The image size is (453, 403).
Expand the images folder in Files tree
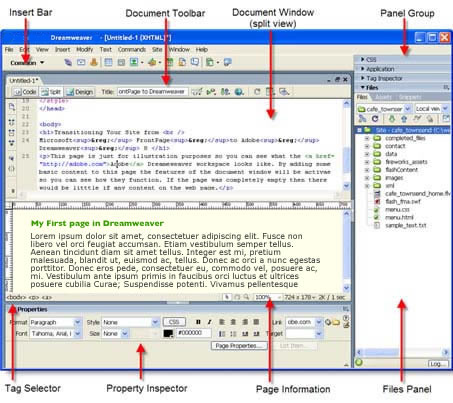[x=367, y=178]
